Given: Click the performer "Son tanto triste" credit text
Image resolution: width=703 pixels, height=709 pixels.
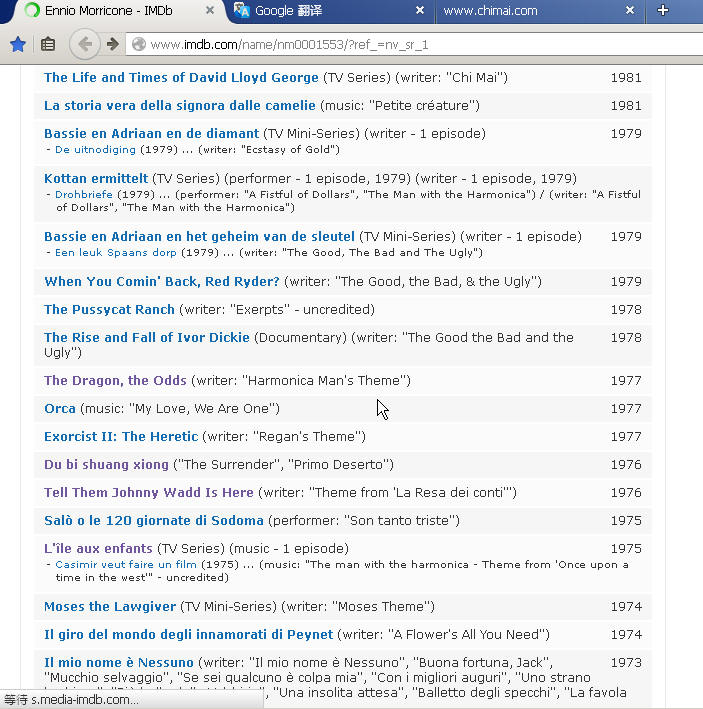Looking at the screenshot, I should coord(364,520).
